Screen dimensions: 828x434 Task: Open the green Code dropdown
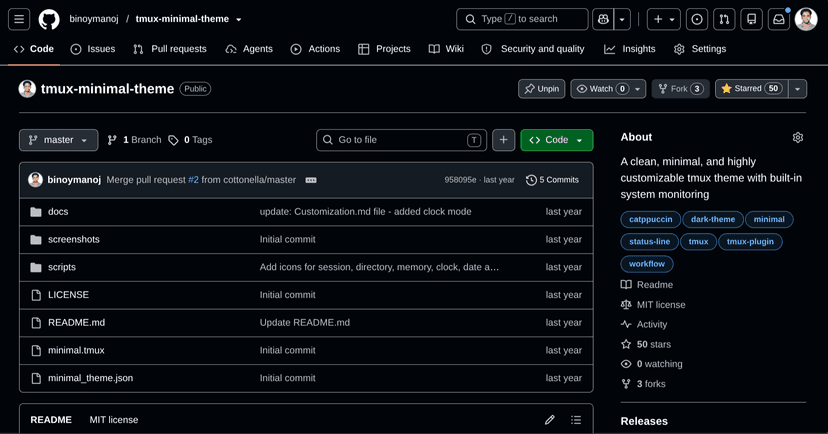(557, 140)
